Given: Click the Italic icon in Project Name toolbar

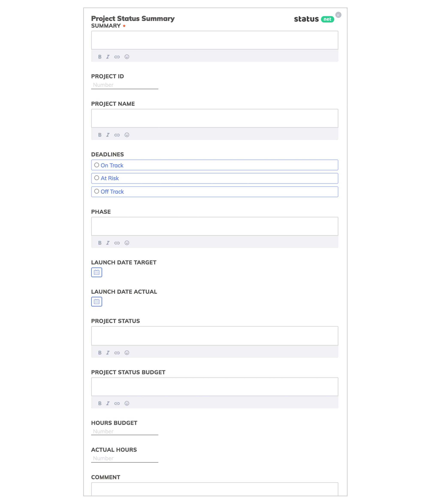Looking at the screenshot, I should click(x=108, y=135).
